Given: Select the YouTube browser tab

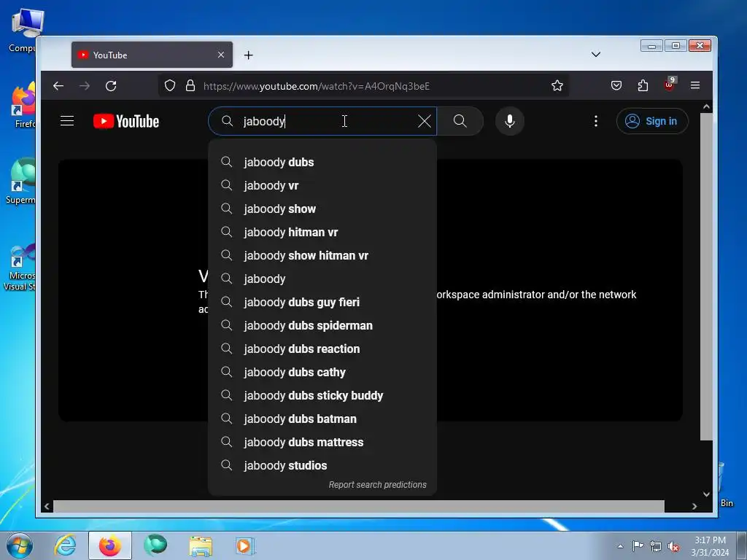Looking at the screenshot, I should [x=152, y=55].
